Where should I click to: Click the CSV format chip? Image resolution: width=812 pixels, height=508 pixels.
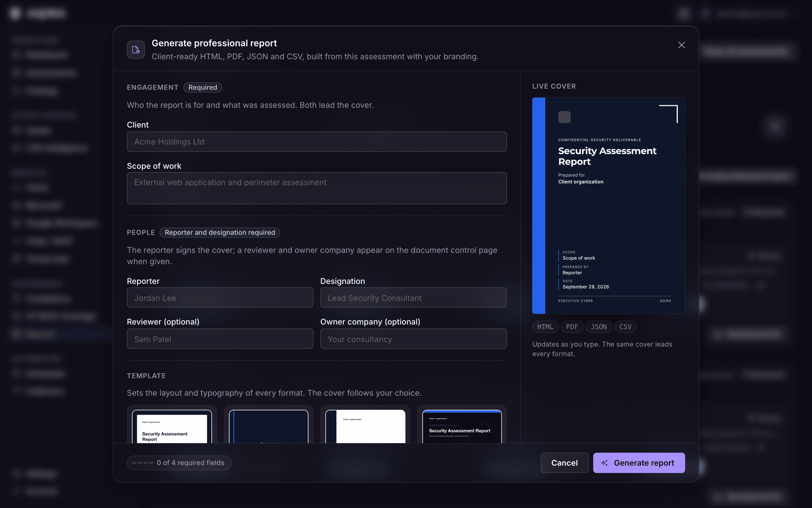(625, 327)
